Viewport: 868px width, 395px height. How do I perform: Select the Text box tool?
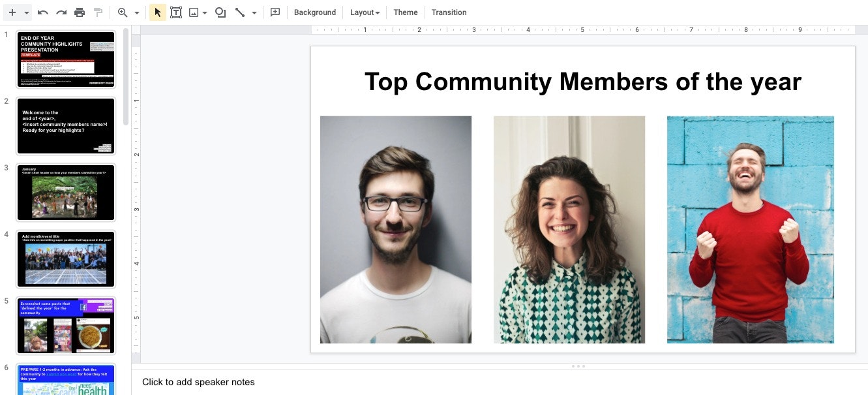[176, 12]
